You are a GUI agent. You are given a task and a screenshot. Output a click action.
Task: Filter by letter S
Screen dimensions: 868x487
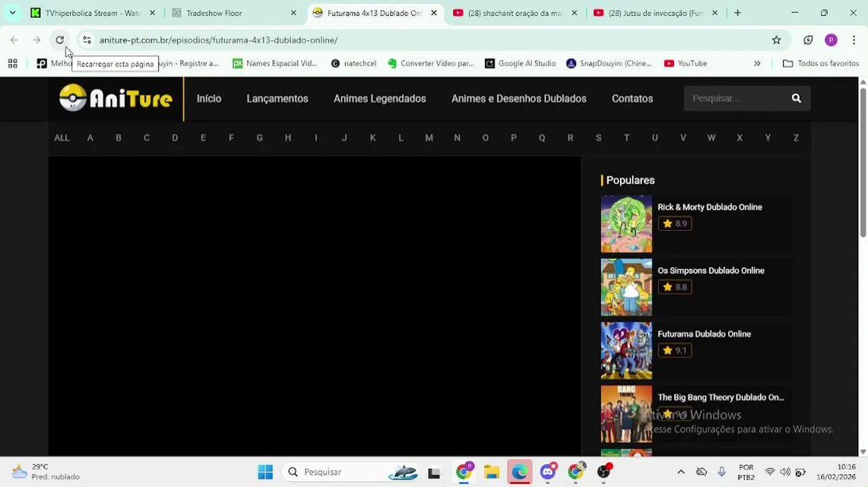[x=598, y=138]
